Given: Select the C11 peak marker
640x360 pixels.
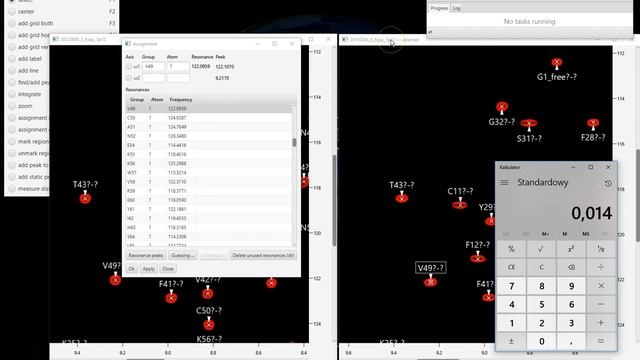Looking at the screenshot, I should [460, 205].
